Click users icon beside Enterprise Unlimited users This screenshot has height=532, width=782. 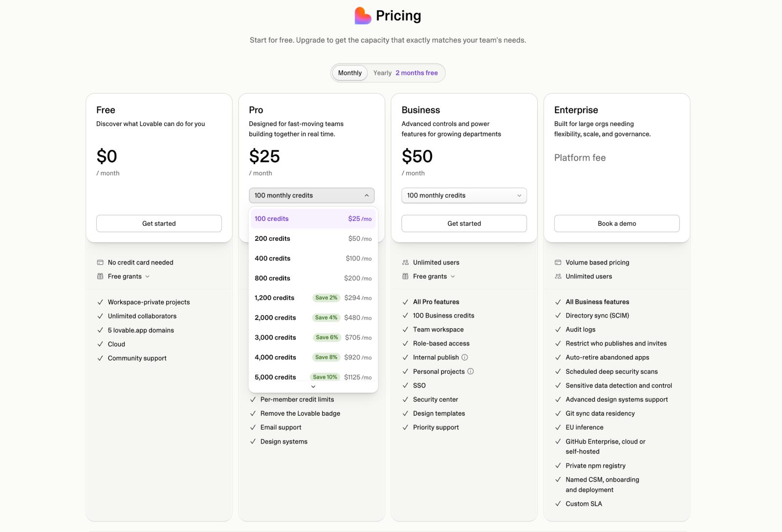point(558,277)
